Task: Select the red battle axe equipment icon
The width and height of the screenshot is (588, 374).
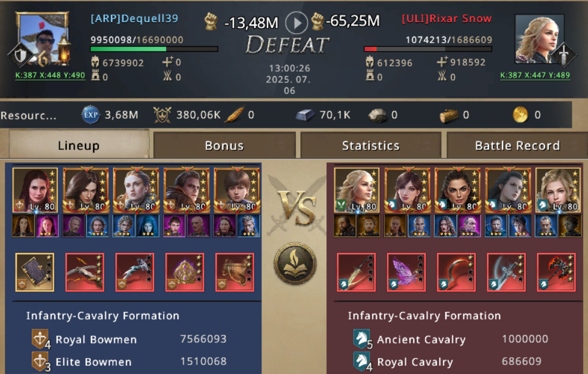Action: pos(556,272)
